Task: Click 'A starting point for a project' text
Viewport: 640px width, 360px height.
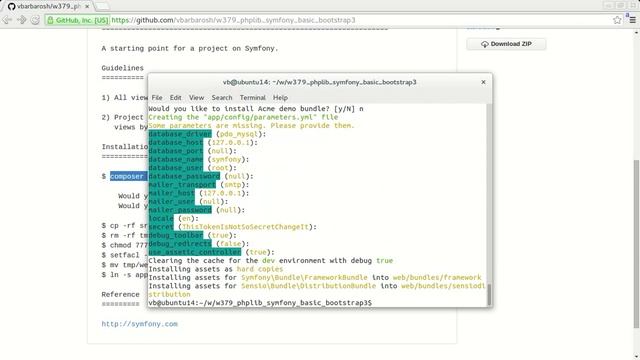Action: coord(190,48)
